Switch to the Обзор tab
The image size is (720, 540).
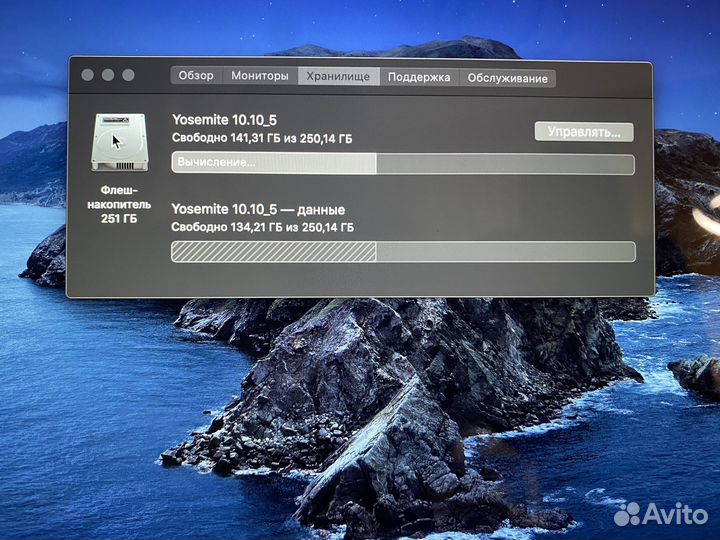click(196, 75)
